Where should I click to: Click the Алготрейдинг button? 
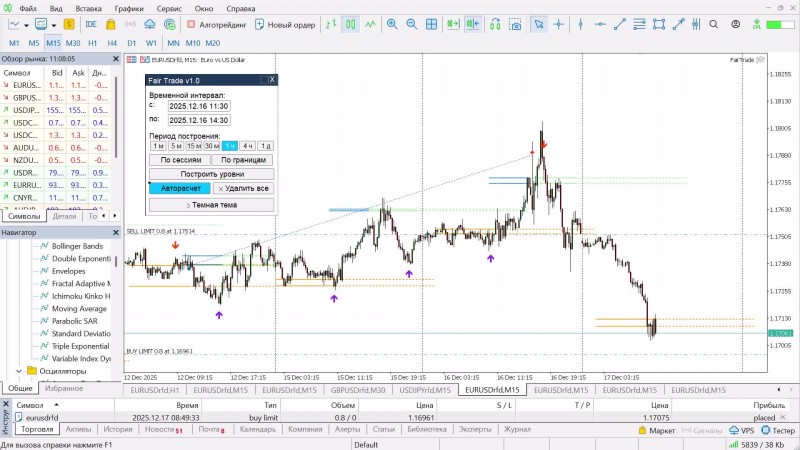217,24
